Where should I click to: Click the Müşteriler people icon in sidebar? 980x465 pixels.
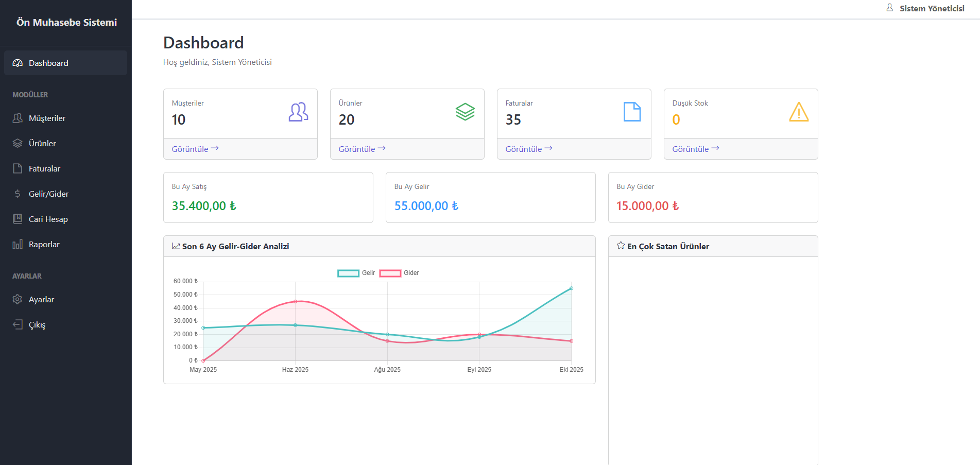[18, 118]
